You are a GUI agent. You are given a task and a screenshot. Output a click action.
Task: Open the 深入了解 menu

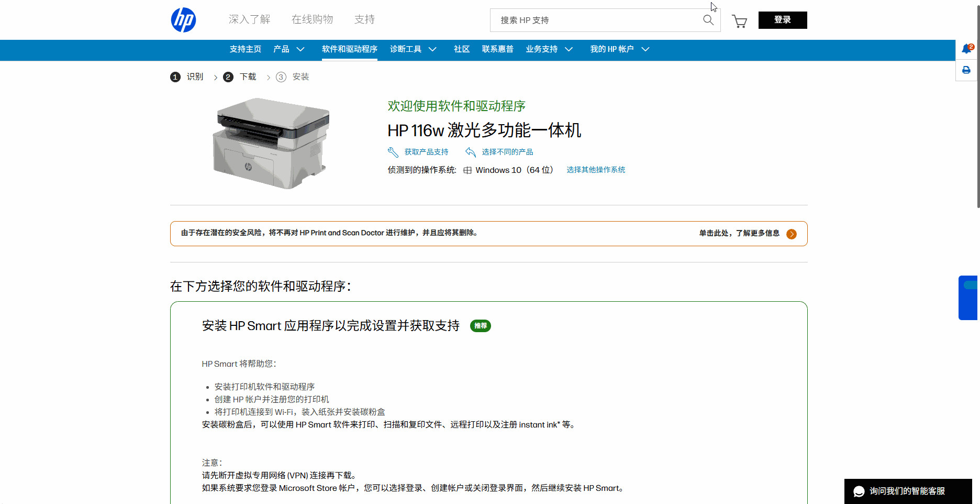coord(249,19)
